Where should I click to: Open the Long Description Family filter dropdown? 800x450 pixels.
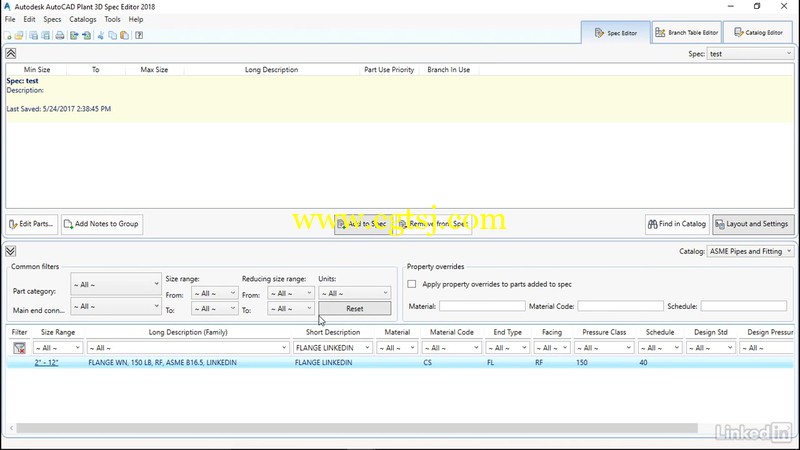pos(188,348)
